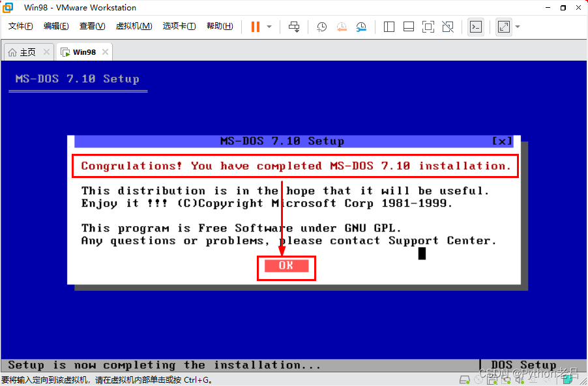Screen dimensions: 588x386
Task: Click the 'Congrulations!' completion message text
Action: (x=296, y=166)
